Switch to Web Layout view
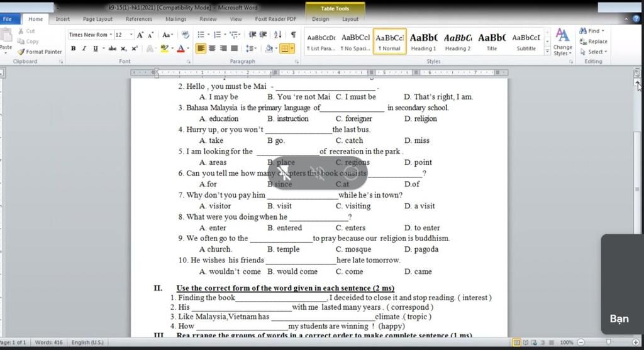 tap(534, 342)
